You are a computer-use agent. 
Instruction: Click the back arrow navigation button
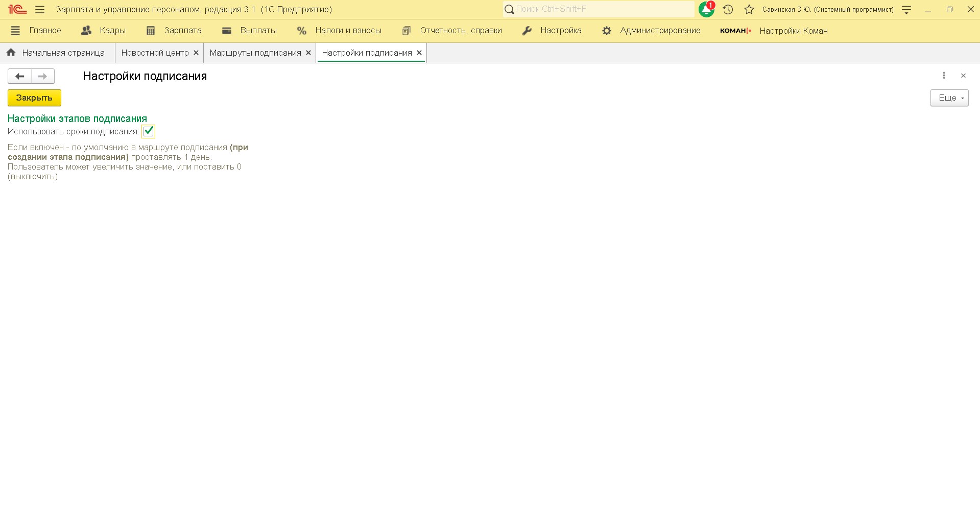pyautogui.click(x=20, y=77)
